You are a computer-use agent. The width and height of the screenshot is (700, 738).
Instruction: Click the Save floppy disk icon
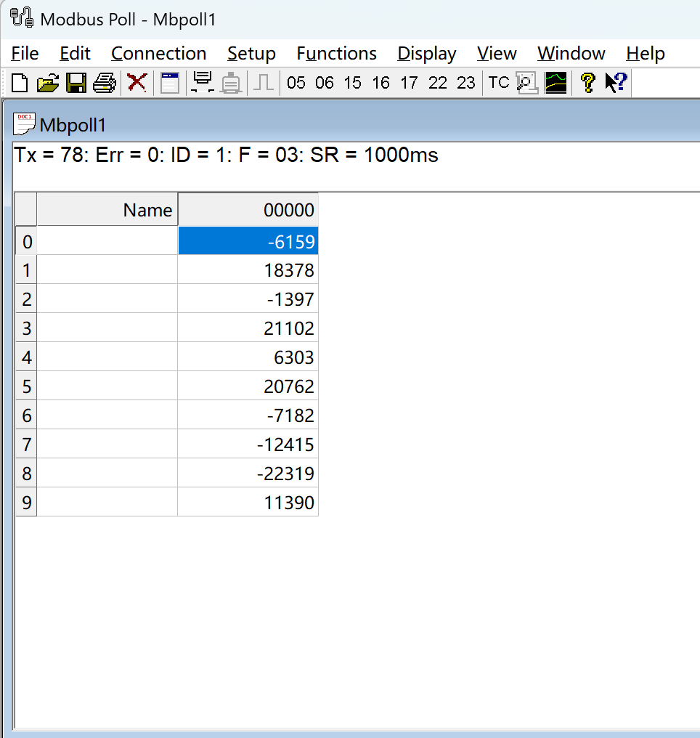click(x=76, y=83)
